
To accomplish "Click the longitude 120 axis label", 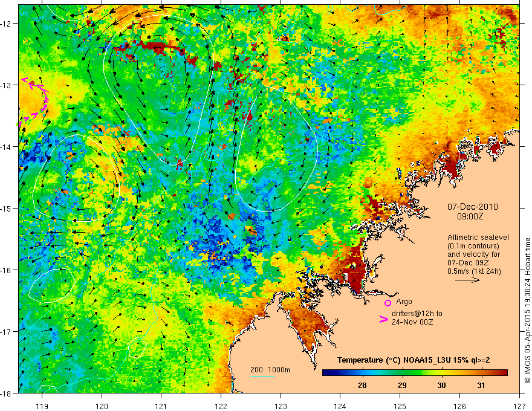I will [x=102, y=406].
